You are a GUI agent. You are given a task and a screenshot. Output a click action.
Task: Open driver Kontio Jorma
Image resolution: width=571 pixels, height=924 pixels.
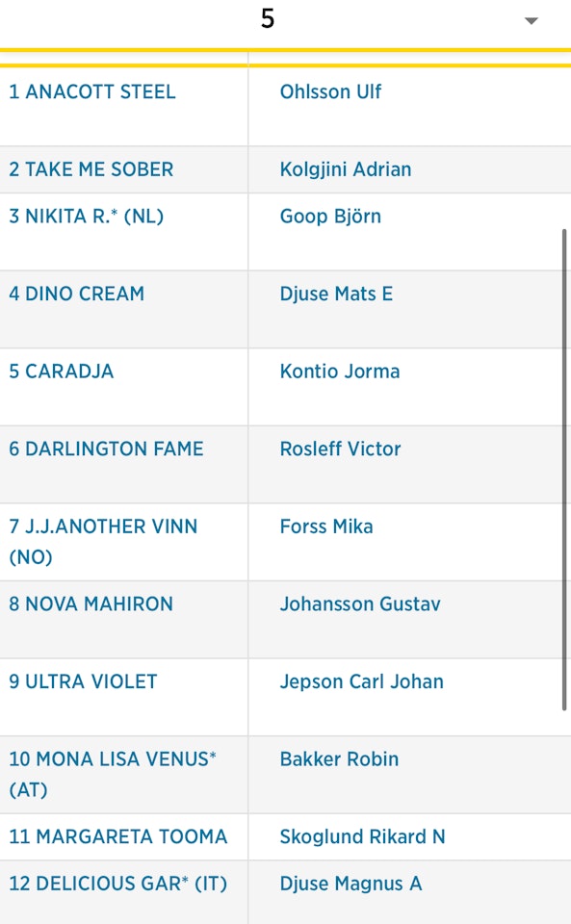pyautogui.click(x=340, y=372)
